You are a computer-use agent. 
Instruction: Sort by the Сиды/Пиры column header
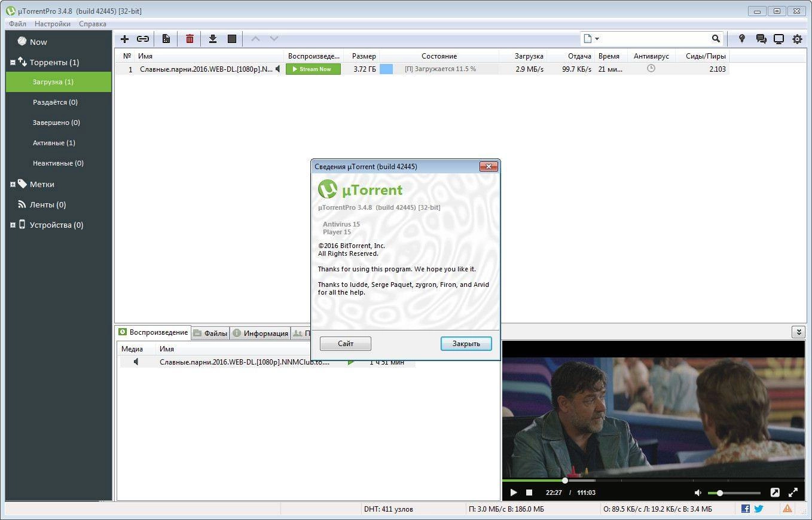point(703,56)
